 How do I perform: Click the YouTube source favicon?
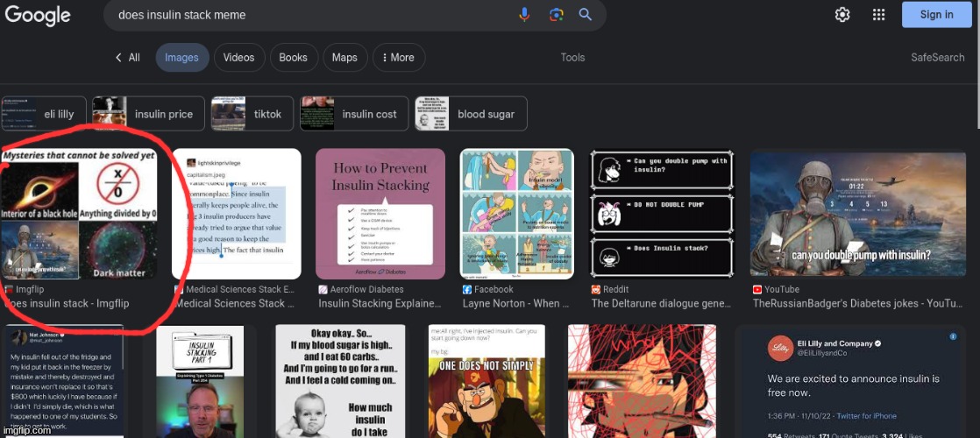coord(757,290)
